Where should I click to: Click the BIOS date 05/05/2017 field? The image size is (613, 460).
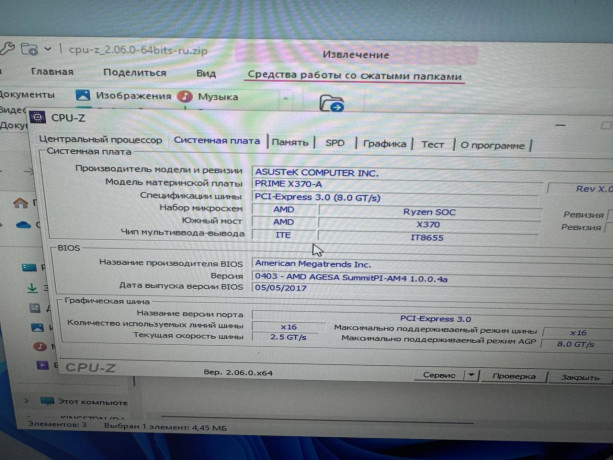point(432,288)
